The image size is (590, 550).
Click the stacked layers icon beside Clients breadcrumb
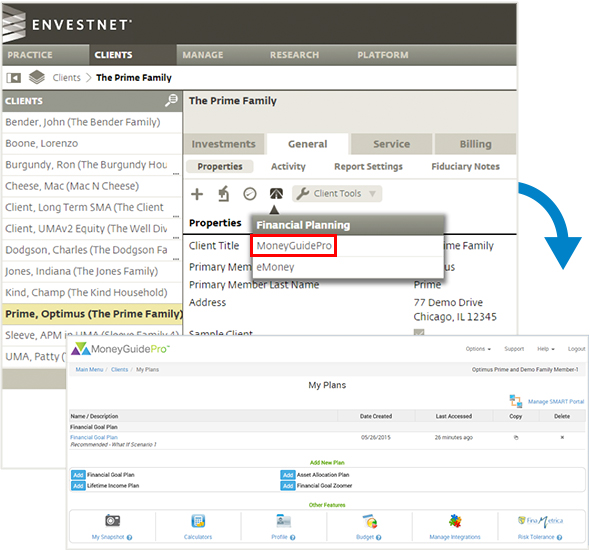click(36, 77)
